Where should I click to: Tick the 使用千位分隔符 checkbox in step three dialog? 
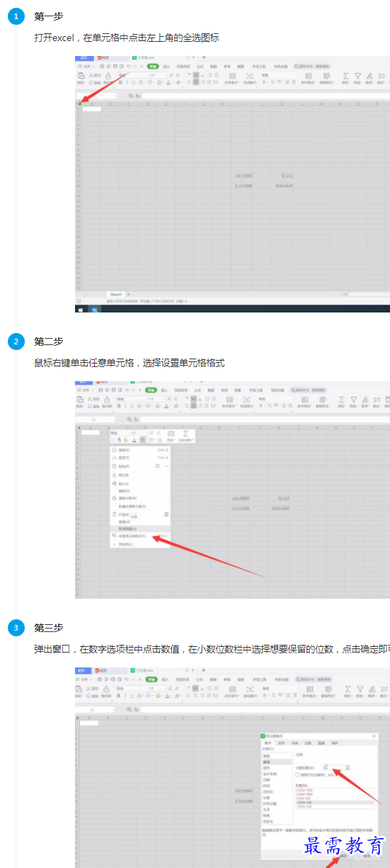297,774
